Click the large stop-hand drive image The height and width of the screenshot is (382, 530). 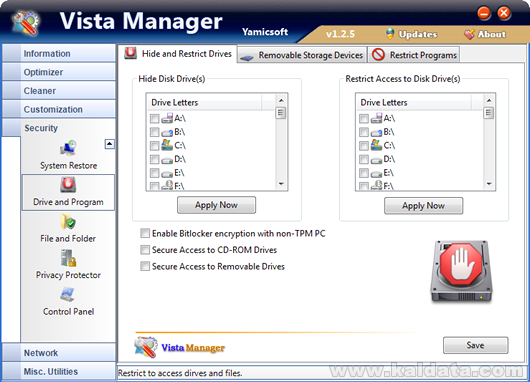pos(461,271)
